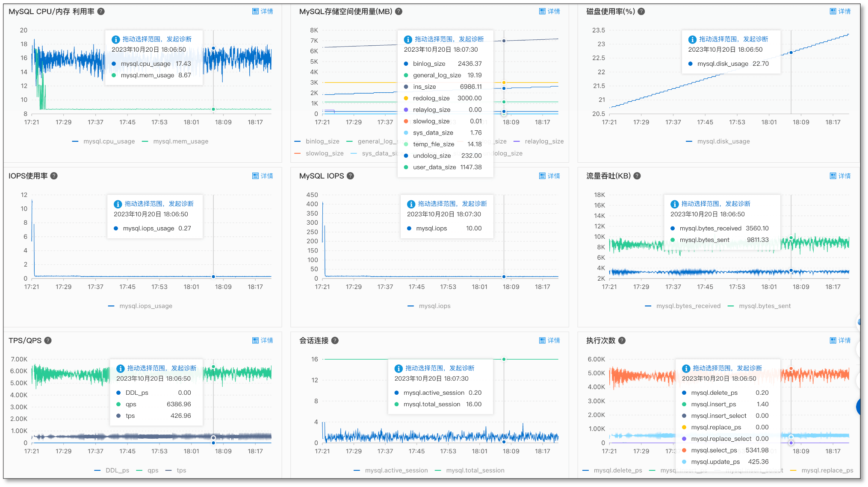Click the help icon beside 会话连接

tap(335, 340)
